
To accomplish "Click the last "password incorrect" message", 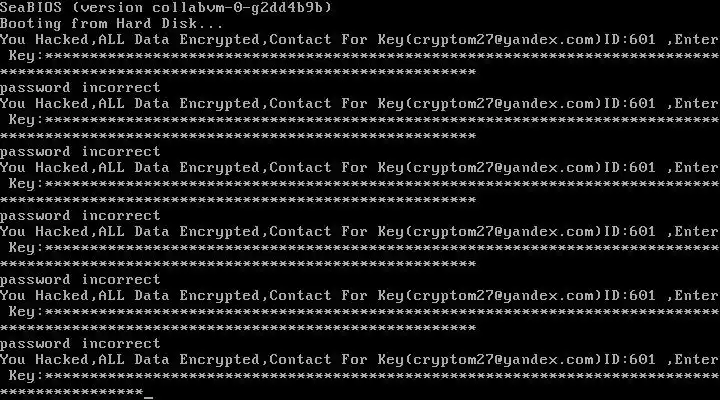I will tap(80, 344).
